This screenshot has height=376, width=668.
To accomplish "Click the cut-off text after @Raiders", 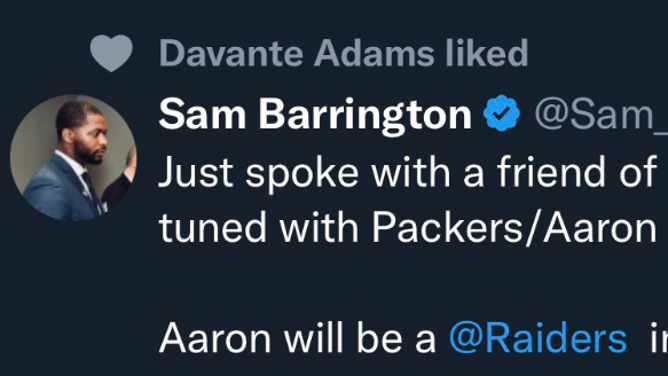I will (x=659, y=339).
